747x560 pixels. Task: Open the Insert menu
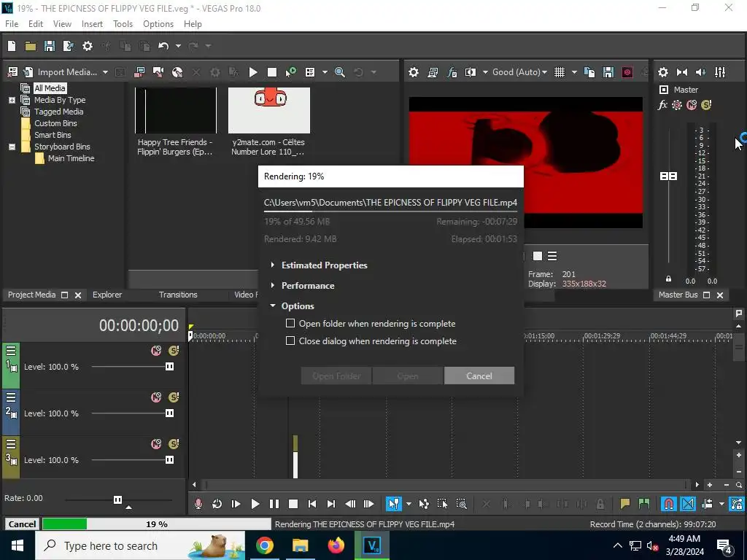pos(92,24)
